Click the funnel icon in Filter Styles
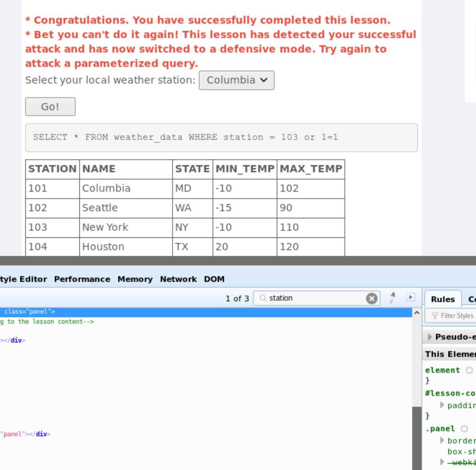Screen dimensions: 476x470 (x=435, y=316)
